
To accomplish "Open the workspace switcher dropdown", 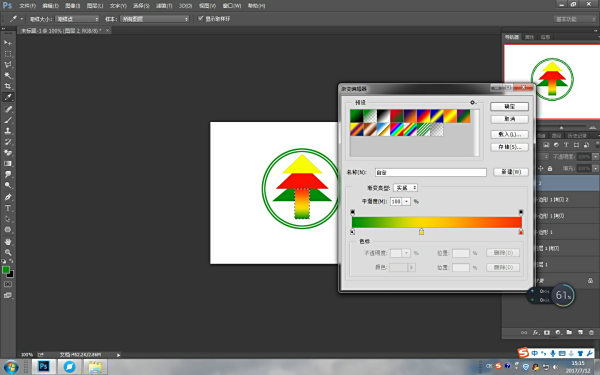I will (574, 19).
